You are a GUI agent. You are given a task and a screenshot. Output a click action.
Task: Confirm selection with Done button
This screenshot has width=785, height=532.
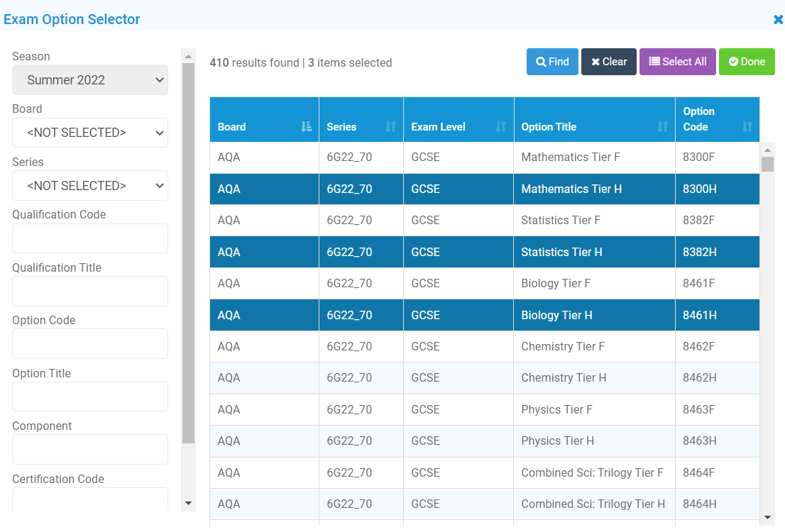click(x=747, y=62)
